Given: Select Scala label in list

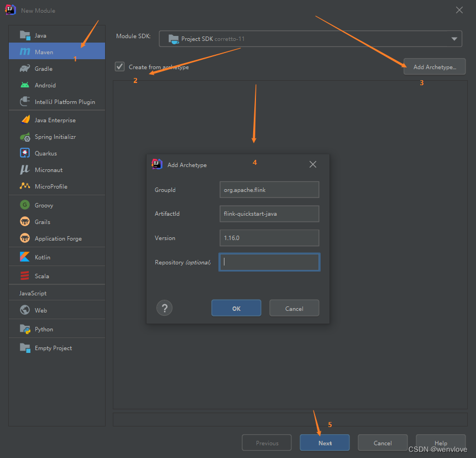Looking at the screenshot, I should (41, 276).
